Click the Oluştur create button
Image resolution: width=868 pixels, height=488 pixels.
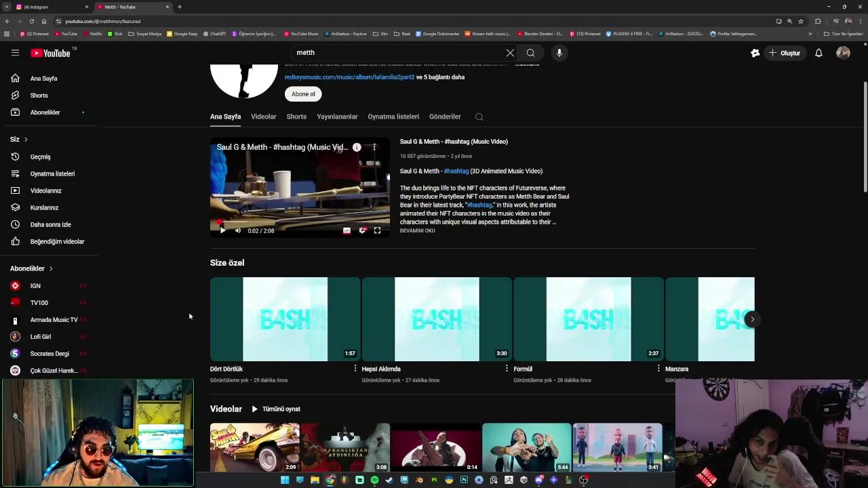(x=785, y=53)
